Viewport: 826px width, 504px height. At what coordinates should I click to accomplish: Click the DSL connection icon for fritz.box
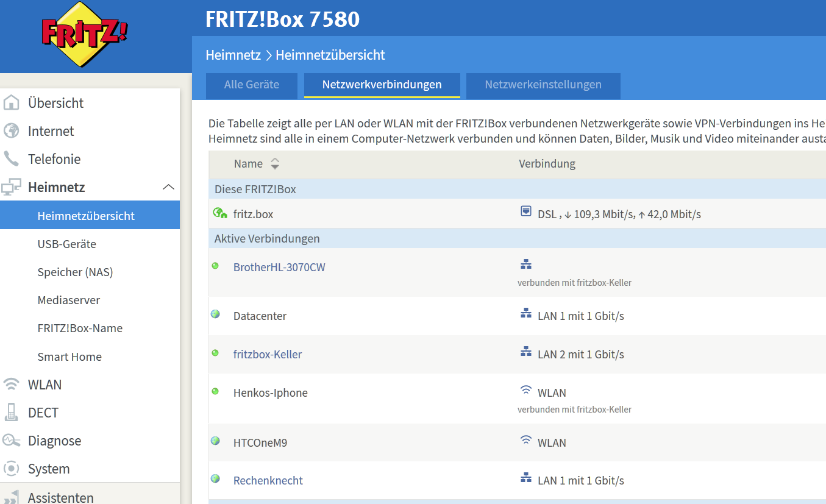click(x=525, y=211)
